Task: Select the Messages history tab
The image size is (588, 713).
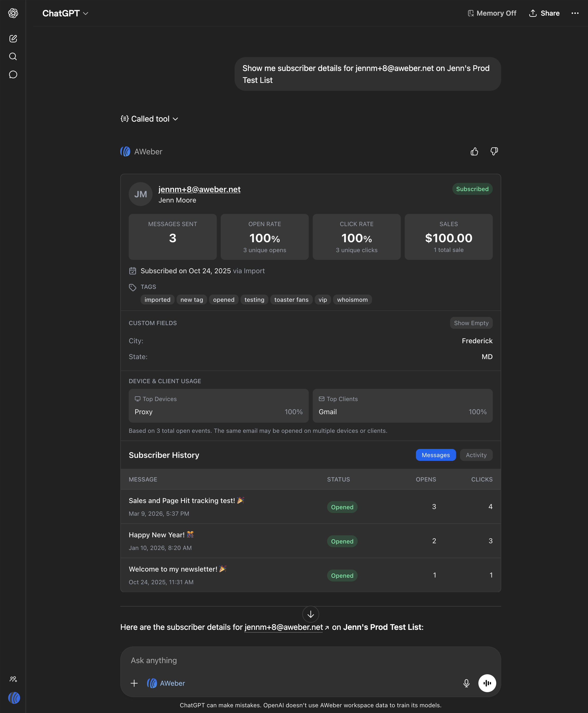Action: [x=435, y=455]
